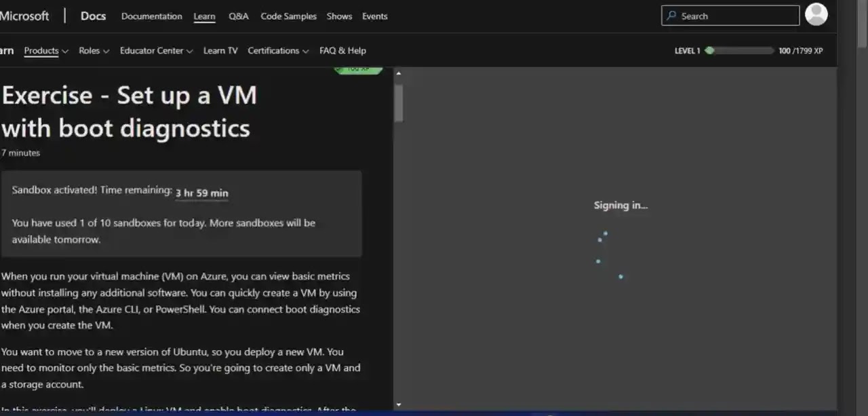Screen dimensions: 868x416
Task: Go to Documentation in top navigation
Action: point(151,16)
